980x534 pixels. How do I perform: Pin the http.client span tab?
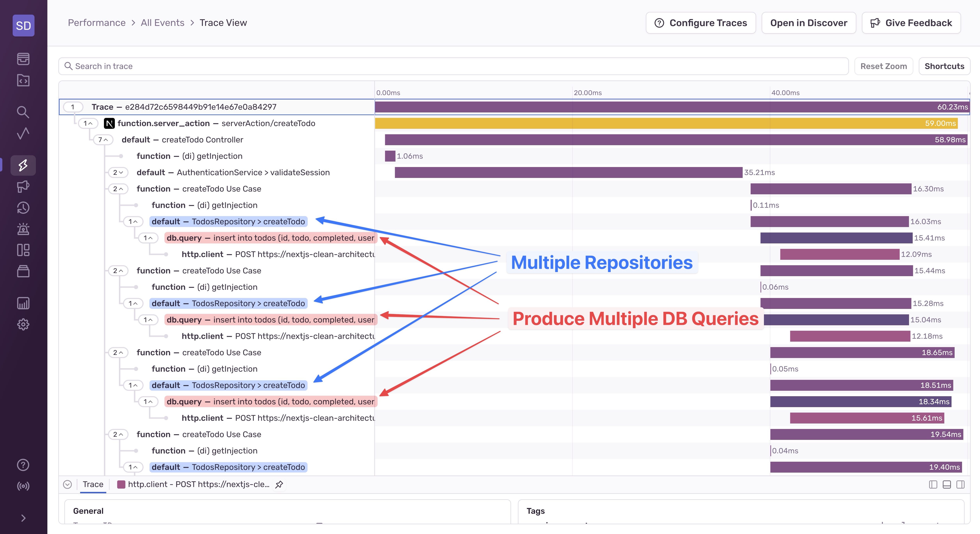(x=279, y=484)
